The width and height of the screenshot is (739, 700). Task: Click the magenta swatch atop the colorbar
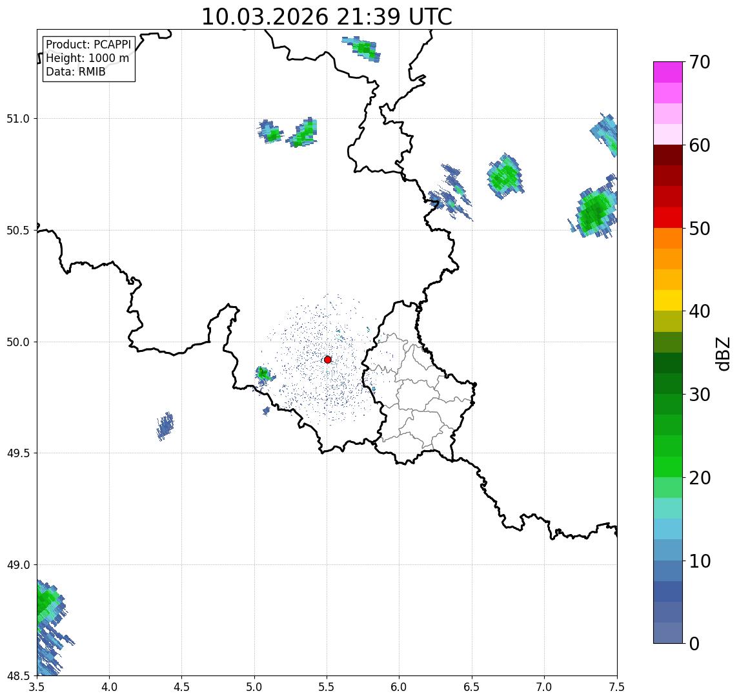click(x=668, y=72)
